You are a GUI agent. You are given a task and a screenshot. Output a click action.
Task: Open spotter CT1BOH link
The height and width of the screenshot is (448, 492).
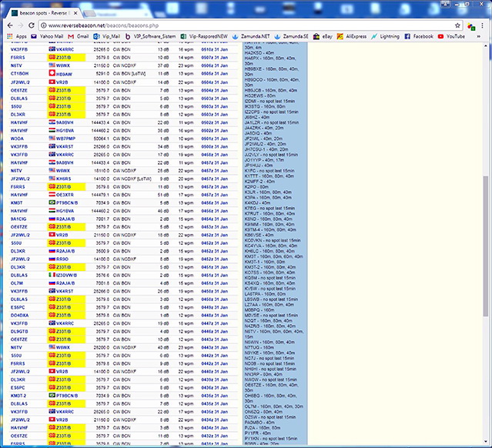pyautogui.click(x=19, y=74)
